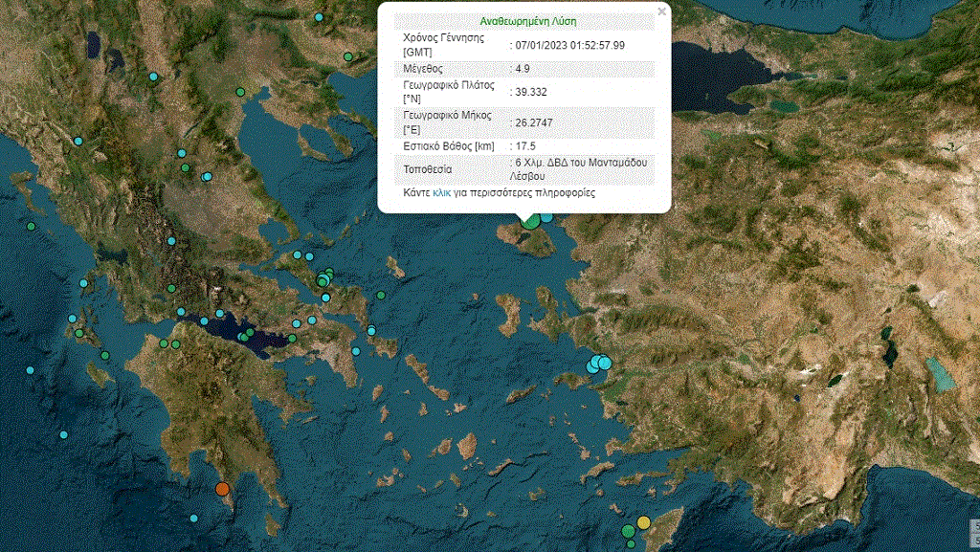
Task: Click the latitude value 39.332
Action: click(x=531, y=92)
